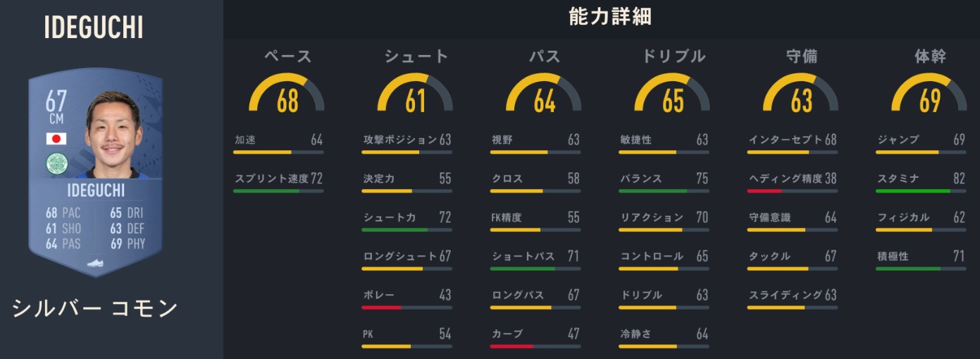The width and height of the screenshot is (980, 359).
Task: Click the IDEGUCHI title at top left
Action: coord(94,28)
